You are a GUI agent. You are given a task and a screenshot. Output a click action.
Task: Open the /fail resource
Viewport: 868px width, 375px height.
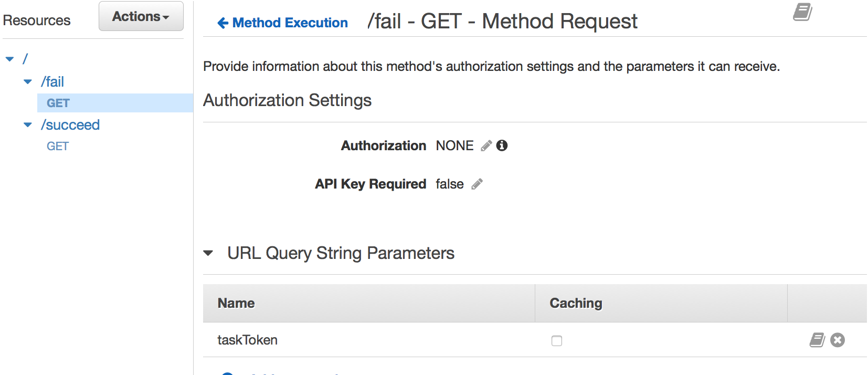(52, 81)
